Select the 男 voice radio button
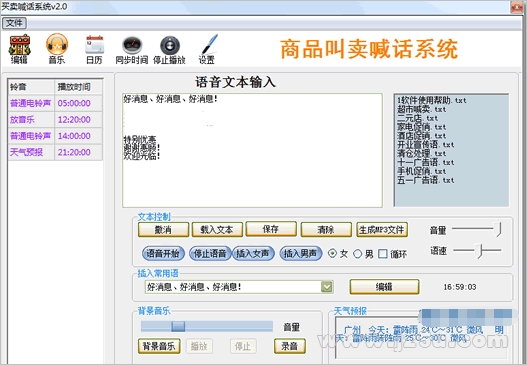Screen dimensions: 527x365 point(358,254)
